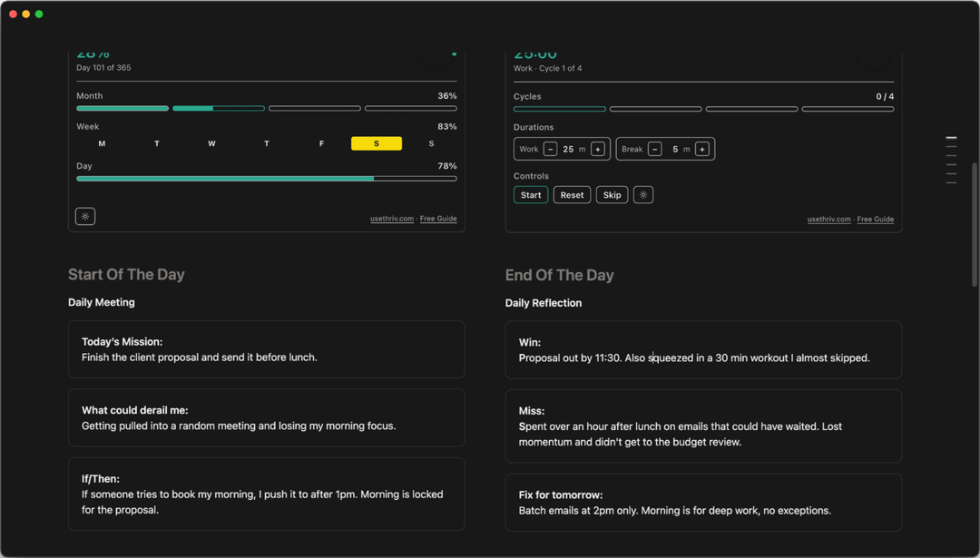Viewport: 980px width, 558px height.
Task: Select Wednesday in the Week row
Action: click(211, 143)
